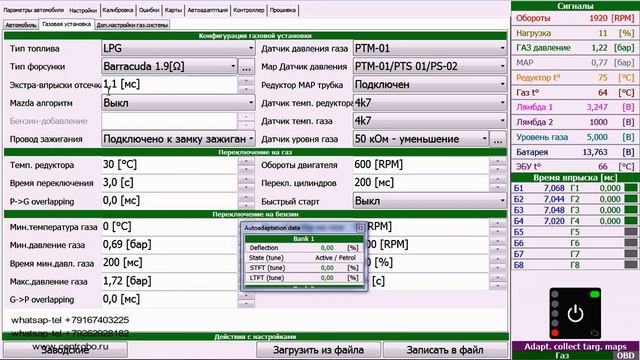The width and height of the screenshot is (640, 360).
Task: Select the Лямбда 1 signal row
Action: pos(575,107)
